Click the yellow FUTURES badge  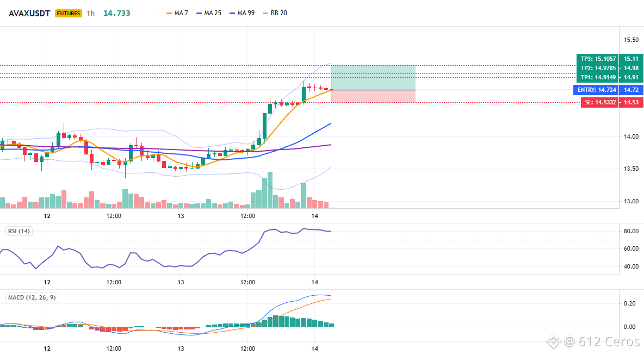68,13
